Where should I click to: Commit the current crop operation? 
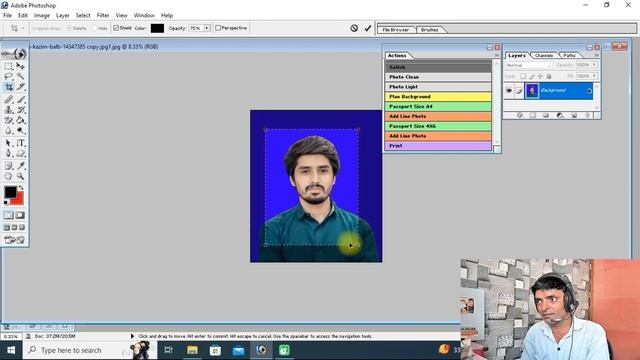(x=368, y=28)
